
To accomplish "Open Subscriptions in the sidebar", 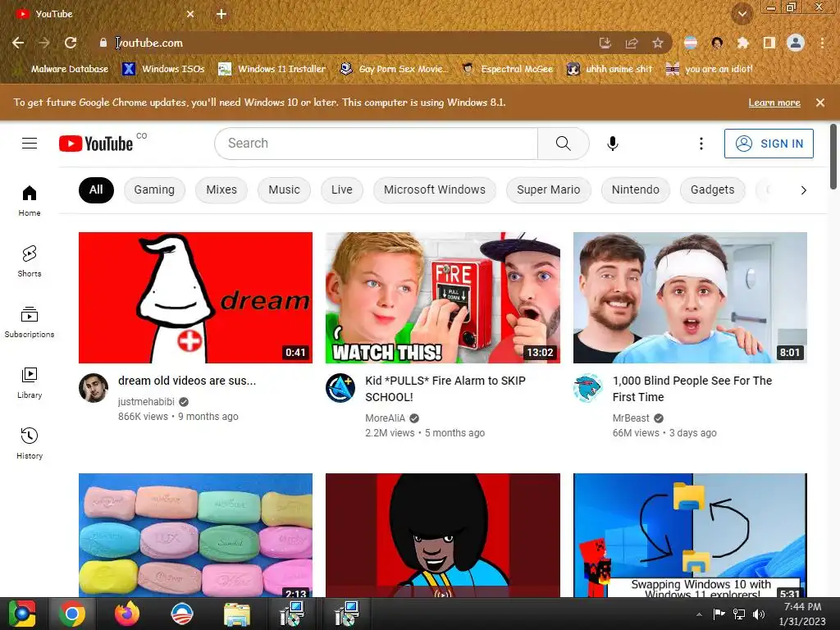I will 30,322.
